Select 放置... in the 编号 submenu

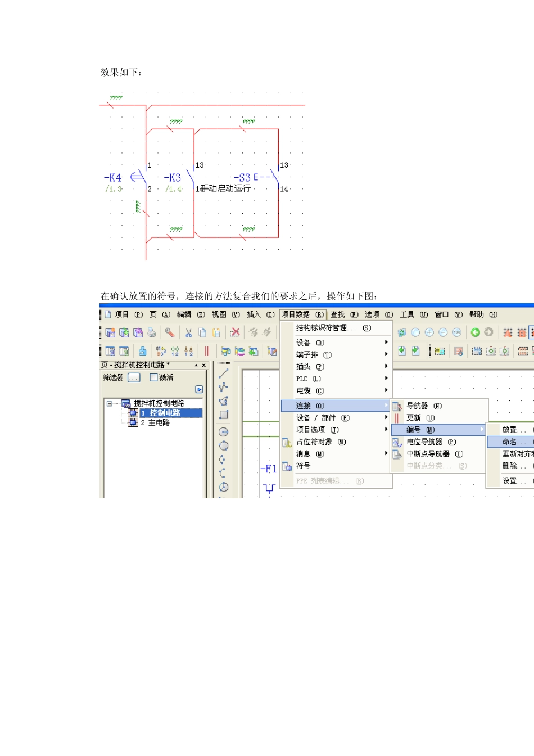tap(510, 430)
